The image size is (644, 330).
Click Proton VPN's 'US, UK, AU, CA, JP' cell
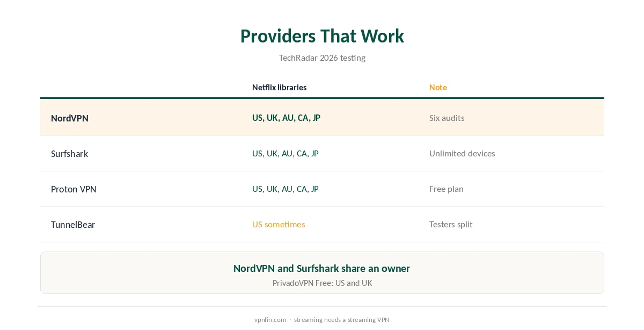[286, 189]
